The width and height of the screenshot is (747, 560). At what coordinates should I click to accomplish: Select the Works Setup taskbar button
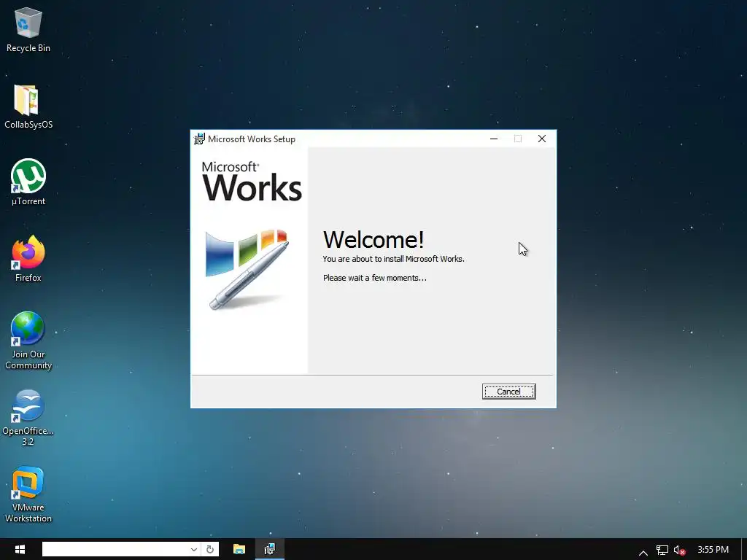(x=270, y=550)
